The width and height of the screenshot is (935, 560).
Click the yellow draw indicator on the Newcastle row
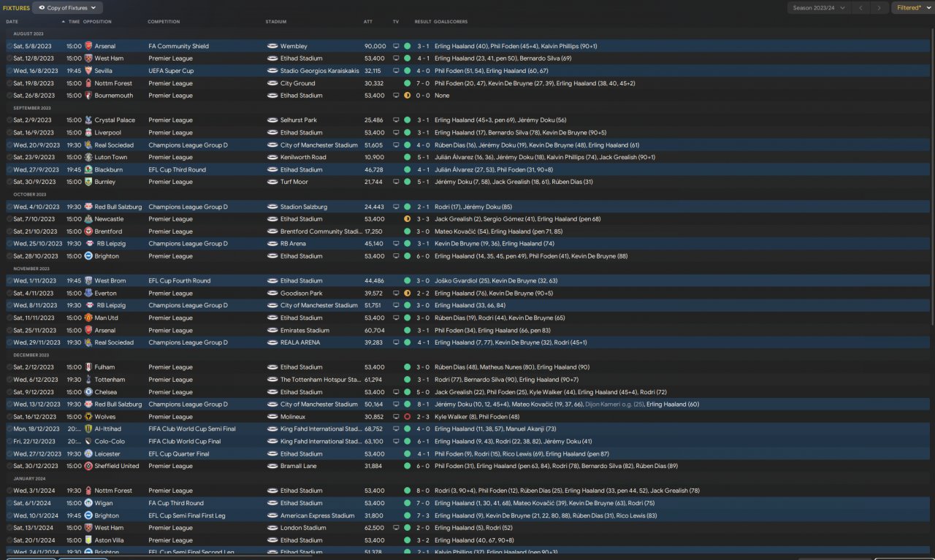click(x=407, y=219)
